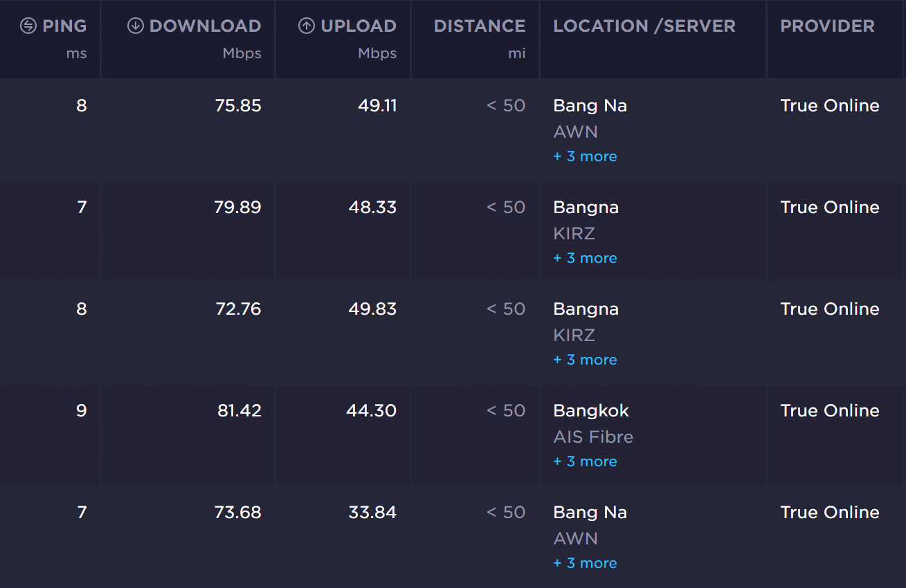Click the AIS Fibre server name
Image resolution: width=906 pixels, height=588 pixels.
point(593,437)
